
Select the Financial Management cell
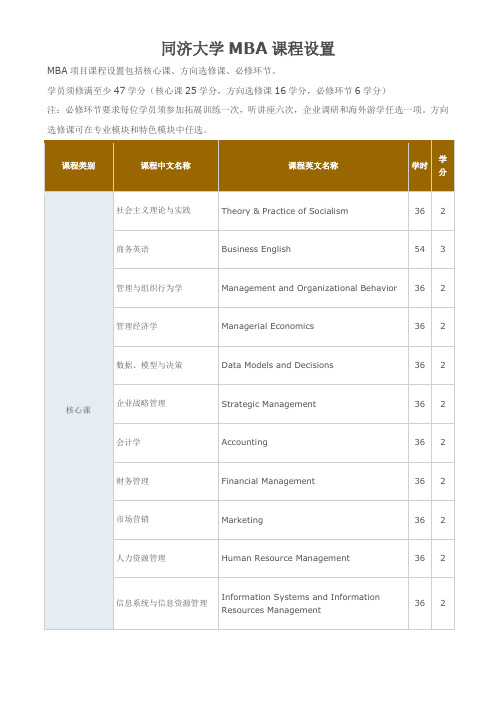(313, 481)
